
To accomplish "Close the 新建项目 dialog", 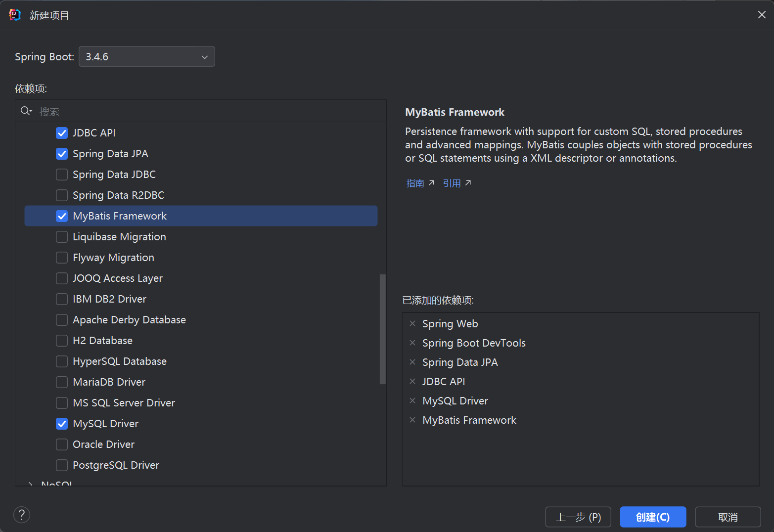I will (x=762, y=15).
